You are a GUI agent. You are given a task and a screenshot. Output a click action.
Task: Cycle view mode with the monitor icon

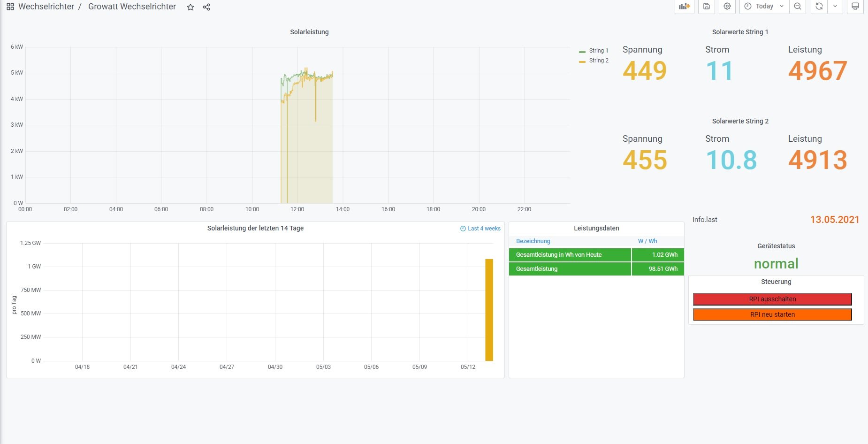855,7
